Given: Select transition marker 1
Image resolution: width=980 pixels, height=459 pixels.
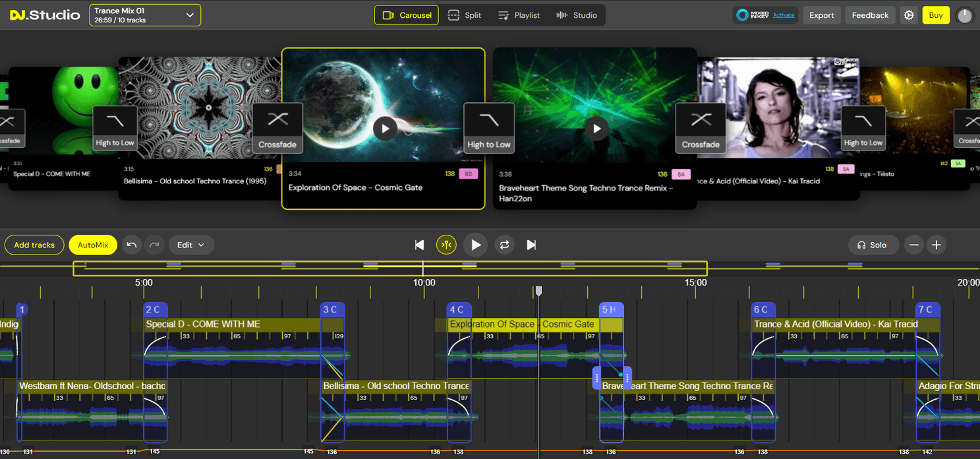Looking at the screenshot, I should coord(21,309).
